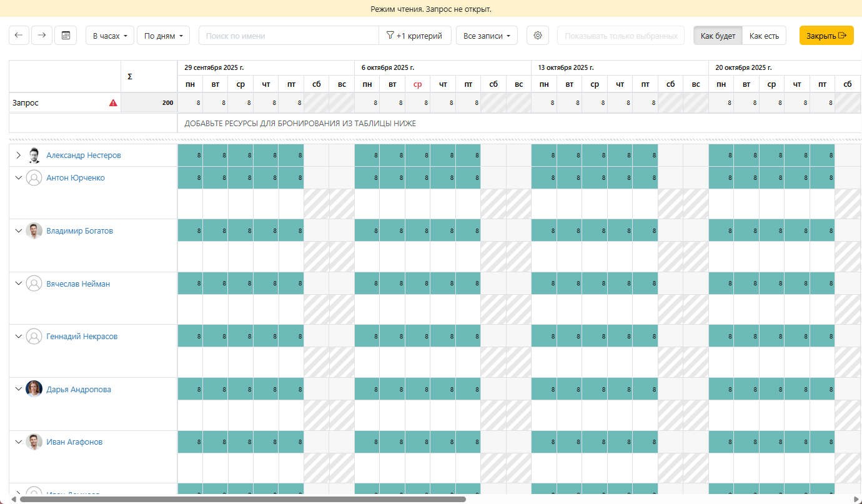
Task: Expand Александр Нестеров's row
Action: [19, 156]
